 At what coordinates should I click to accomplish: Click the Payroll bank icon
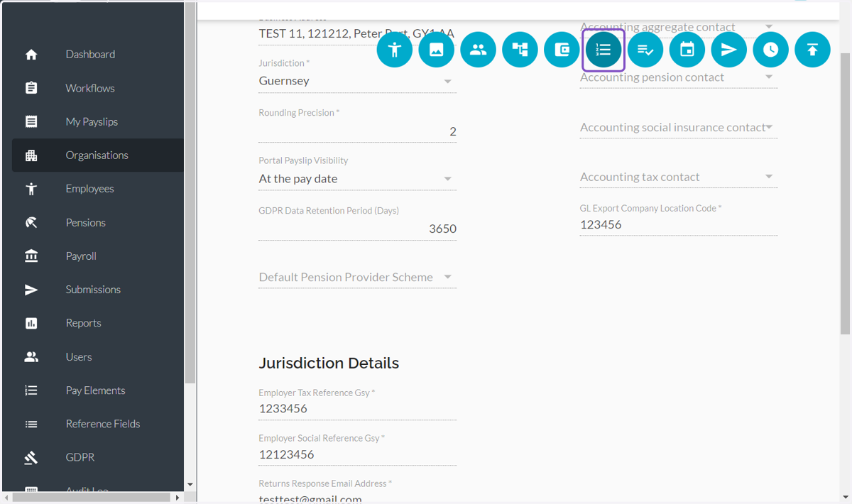tap(31, 256)
